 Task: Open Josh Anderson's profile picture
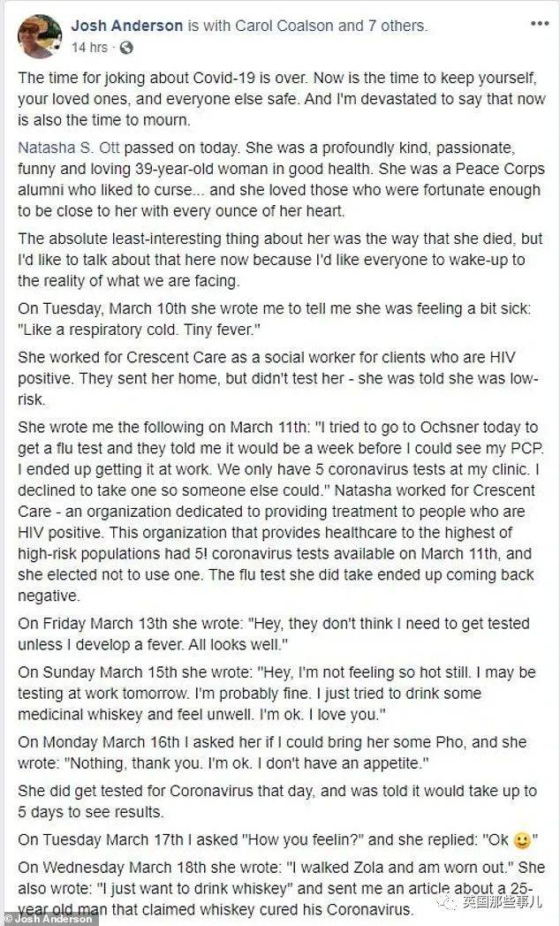tap(40, 36)
